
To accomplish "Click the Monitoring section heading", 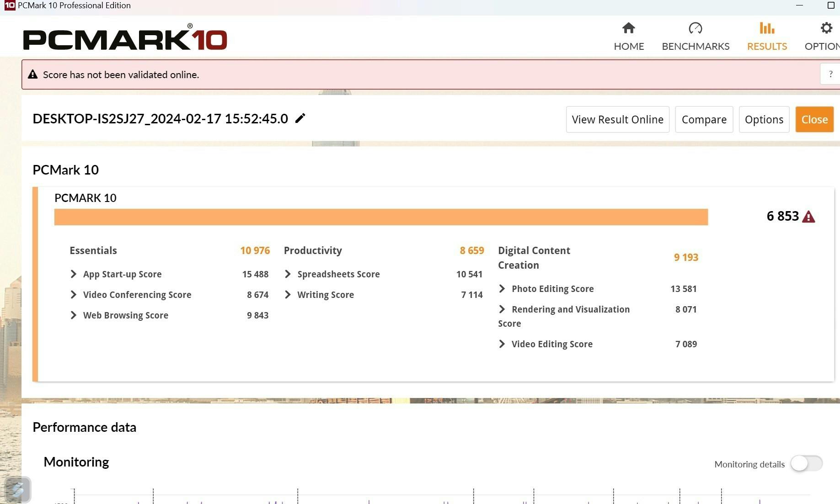I will [76, 462].
